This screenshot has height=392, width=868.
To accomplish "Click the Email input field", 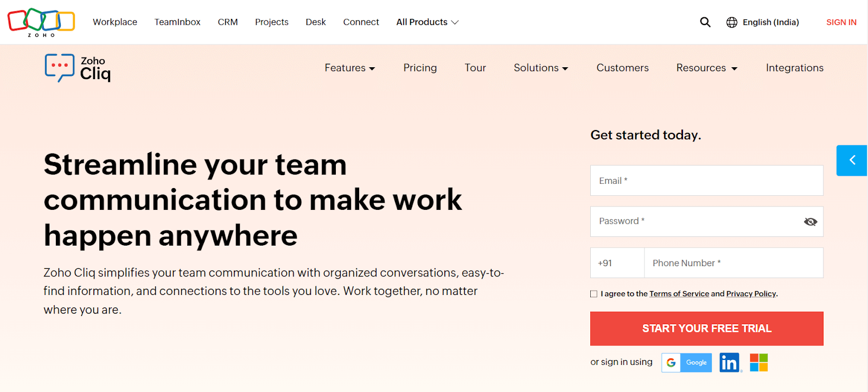I will 706,181.
